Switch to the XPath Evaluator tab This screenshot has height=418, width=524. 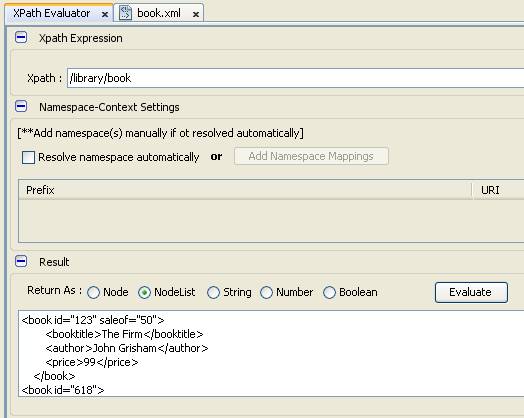tap(51, 13)
